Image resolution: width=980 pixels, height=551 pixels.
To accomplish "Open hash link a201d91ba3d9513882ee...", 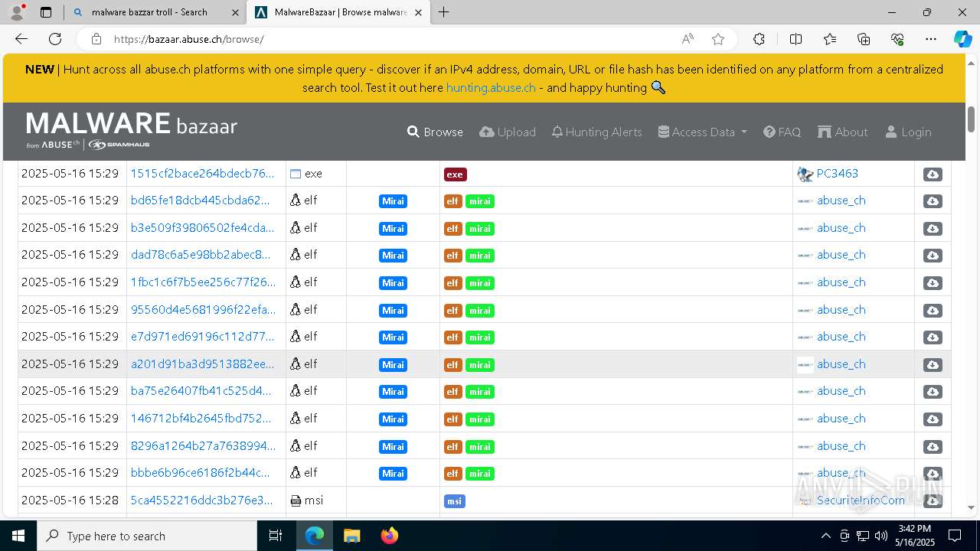I will [x=202, y=364].
